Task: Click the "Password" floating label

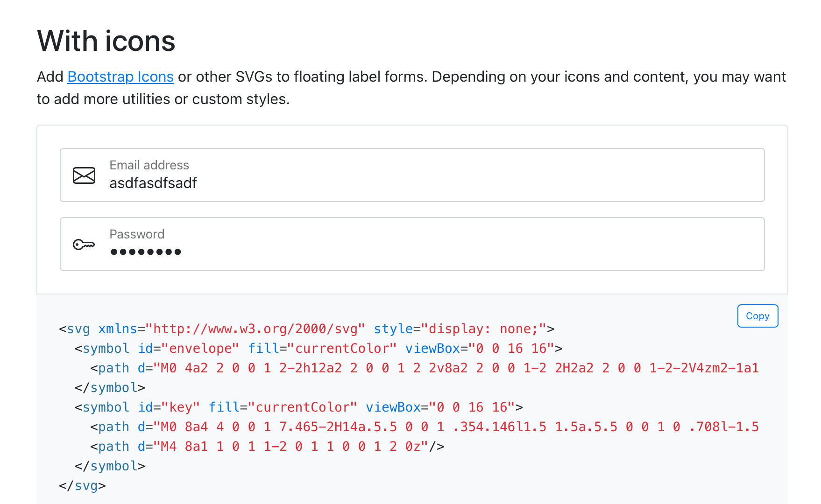Action: coord(137,234)
